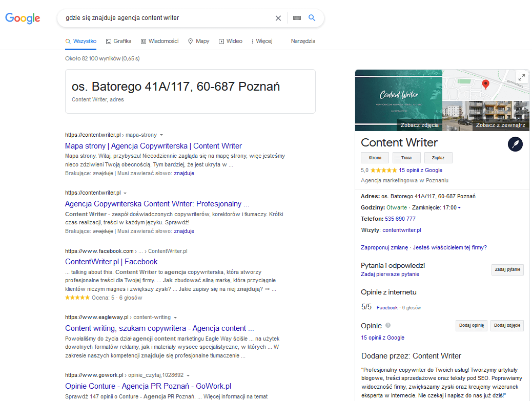Open 'Zobacz zdjęcia' photo thumbnail

click(399, 100)
